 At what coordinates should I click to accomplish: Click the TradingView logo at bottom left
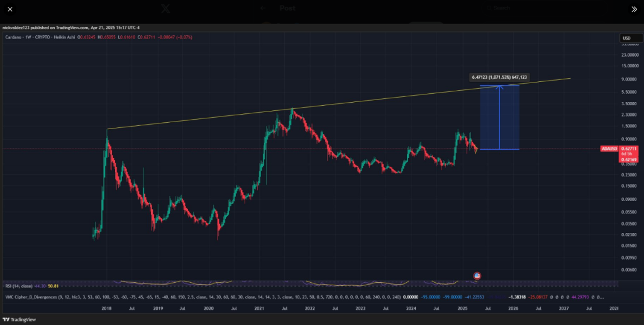click(19, 319)
